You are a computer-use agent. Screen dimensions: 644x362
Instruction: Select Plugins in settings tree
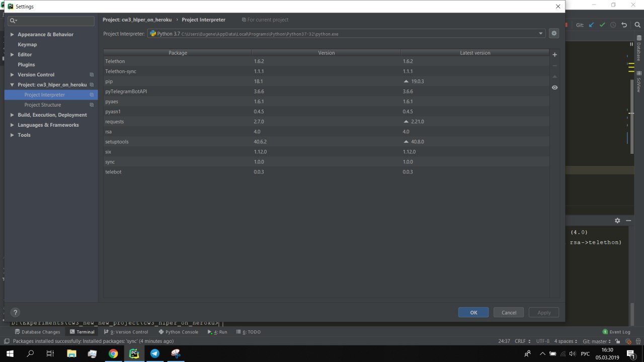[26, 65]
